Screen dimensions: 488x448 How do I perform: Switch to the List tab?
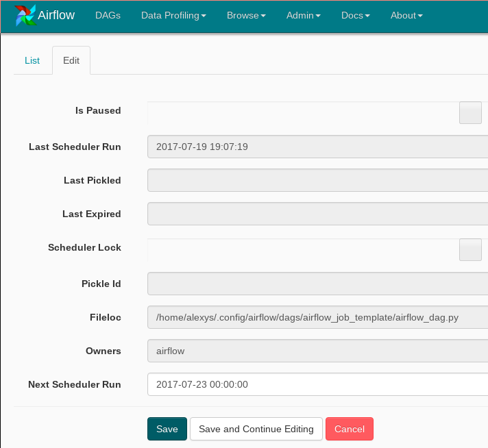32,60
